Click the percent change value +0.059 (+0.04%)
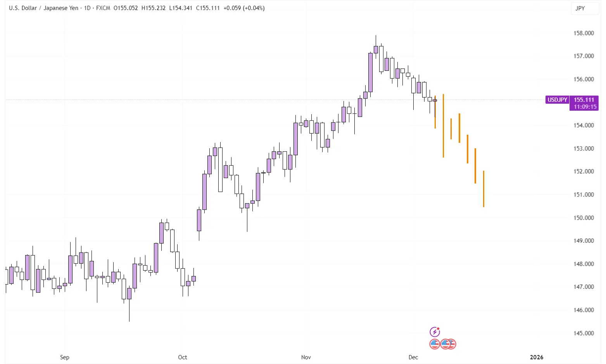Screen dimensions: 606x364 (x=244, y=8)
